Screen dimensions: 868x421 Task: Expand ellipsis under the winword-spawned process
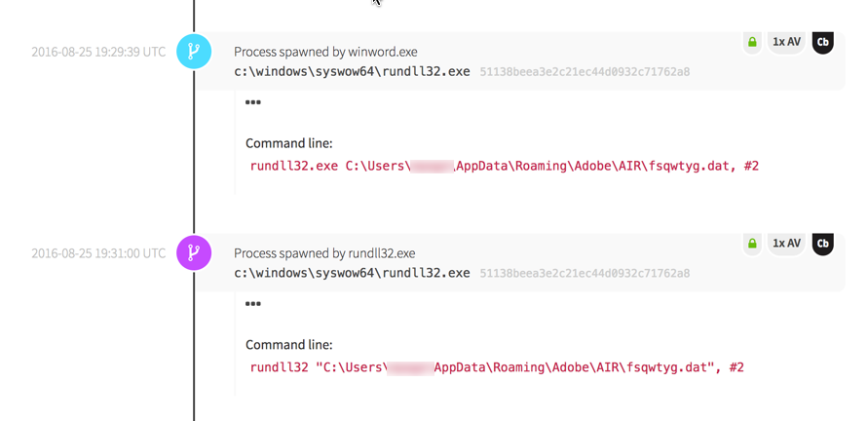point(253,102)
